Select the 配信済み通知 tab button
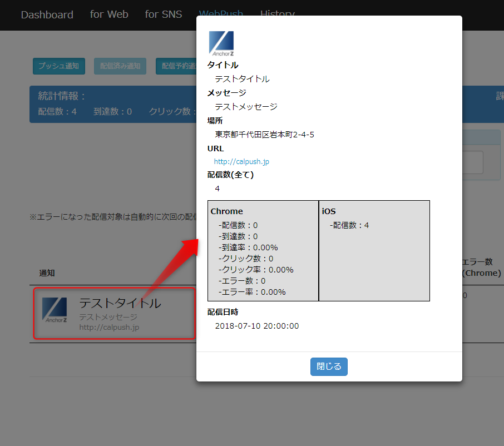 coord(120,66)
